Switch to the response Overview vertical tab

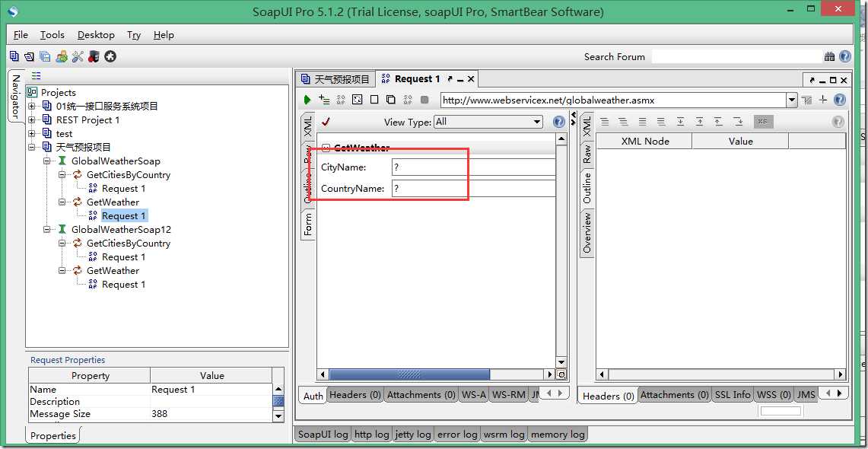587,233
